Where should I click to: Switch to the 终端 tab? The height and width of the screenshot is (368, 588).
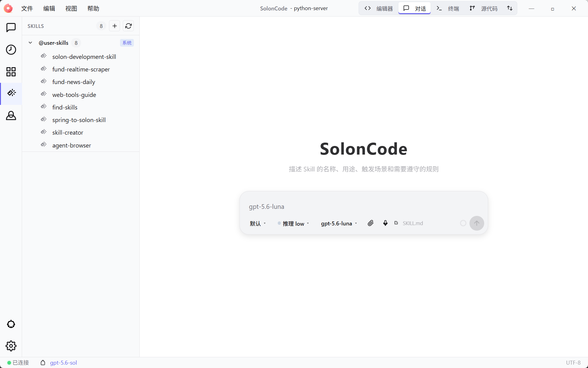pos(448,8)
